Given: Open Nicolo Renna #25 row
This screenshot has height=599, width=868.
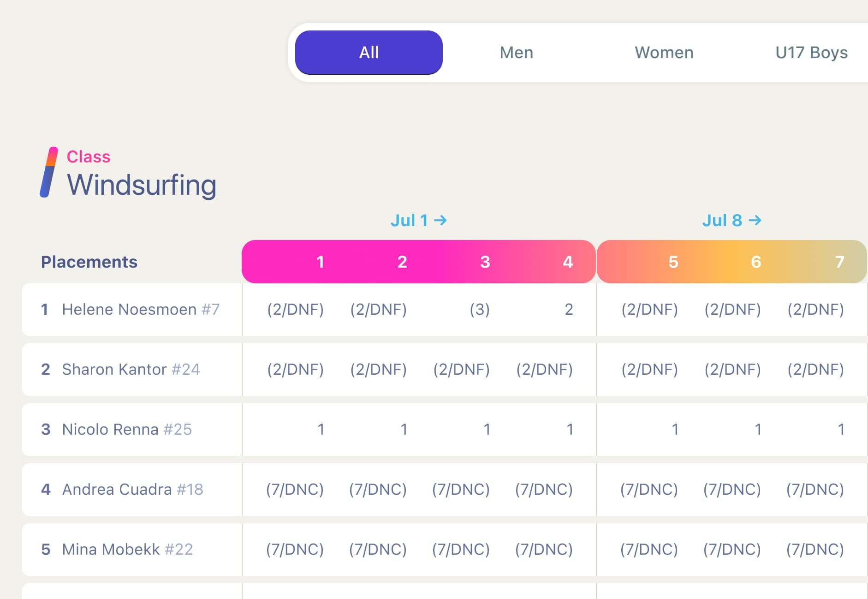Looking at the screenshot, I should click(126, 429).
